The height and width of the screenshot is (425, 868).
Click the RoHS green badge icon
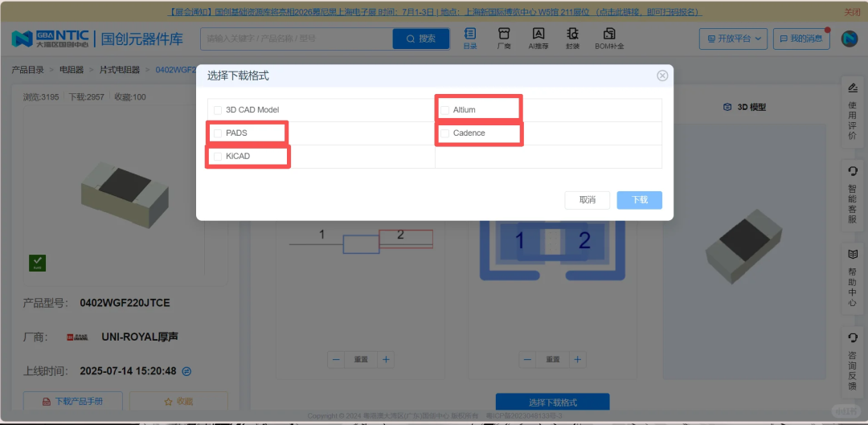[37, 263]
